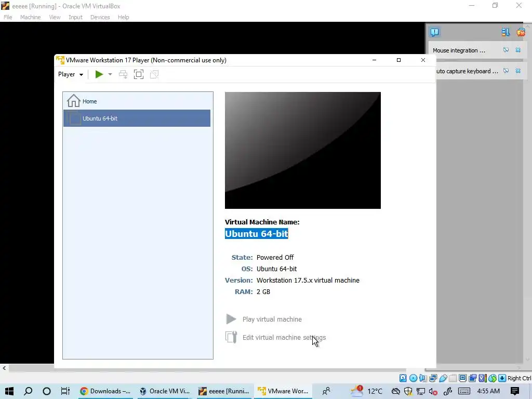Open the Machine menu in VirtualBox
Viewport: 532px width, 399px height.
point(30,17)
